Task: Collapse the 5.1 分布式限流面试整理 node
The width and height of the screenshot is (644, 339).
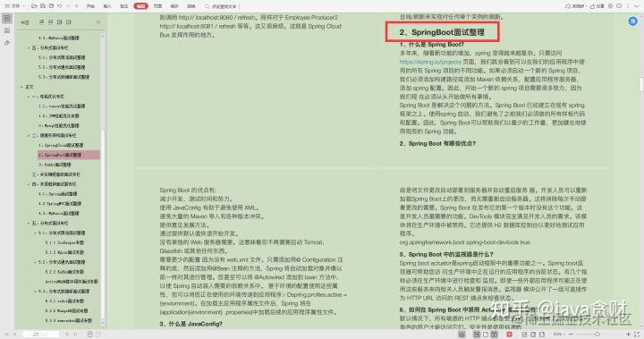Action: tap(35, 233)
